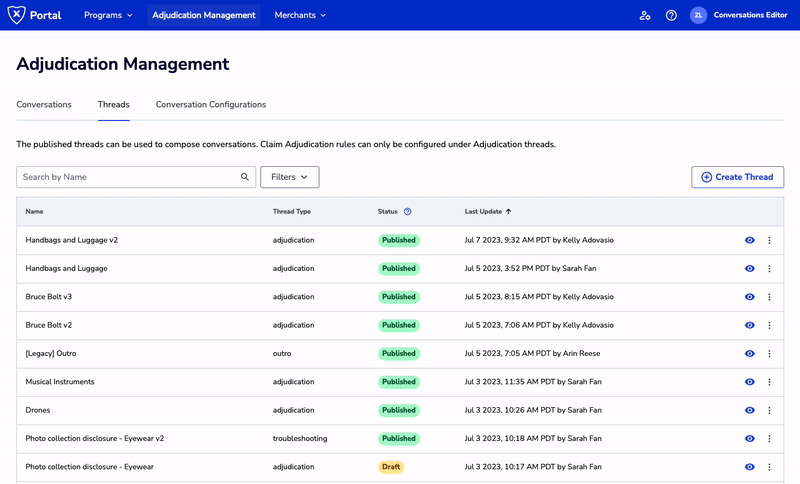The width and height of the screenshot is (800, 484).
Task: Expand the Programs dropdown menu
Action: 108,16
